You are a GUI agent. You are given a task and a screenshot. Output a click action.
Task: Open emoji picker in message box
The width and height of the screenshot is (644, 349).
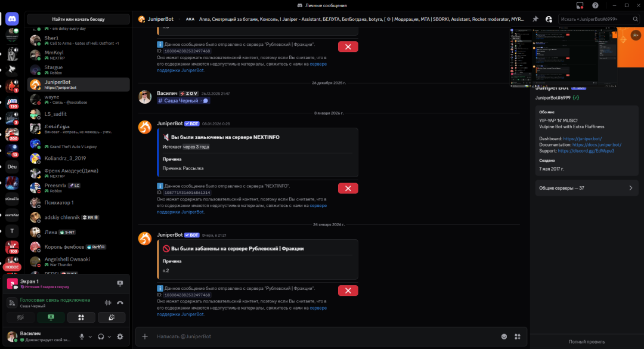coord(504,336)
